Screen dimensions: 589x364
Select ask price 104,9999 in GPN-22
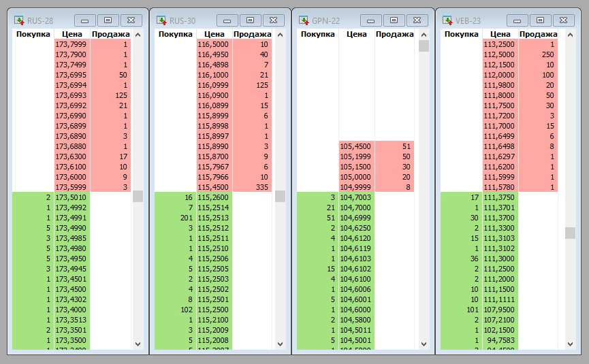(357, 187)
